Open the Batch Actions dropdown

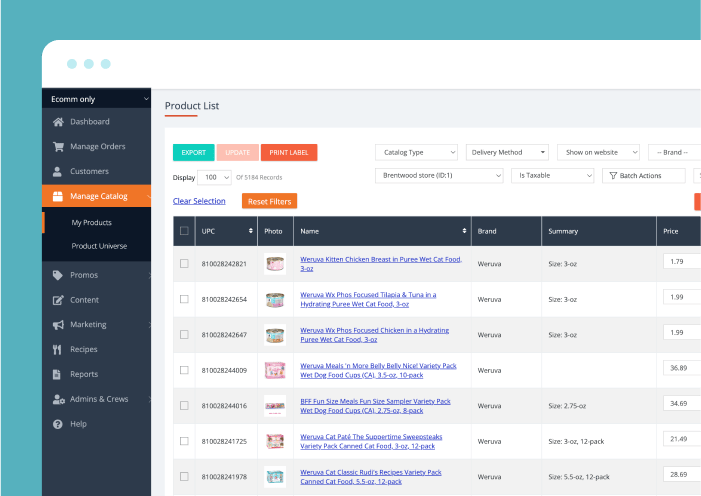coord(644,176)
